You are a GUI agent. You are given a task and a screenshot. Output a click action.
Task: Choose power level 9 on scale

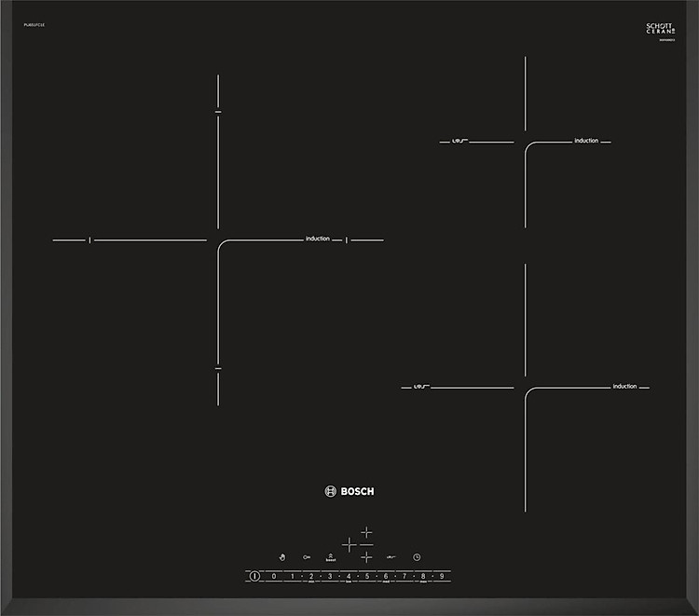pos(441,577)
